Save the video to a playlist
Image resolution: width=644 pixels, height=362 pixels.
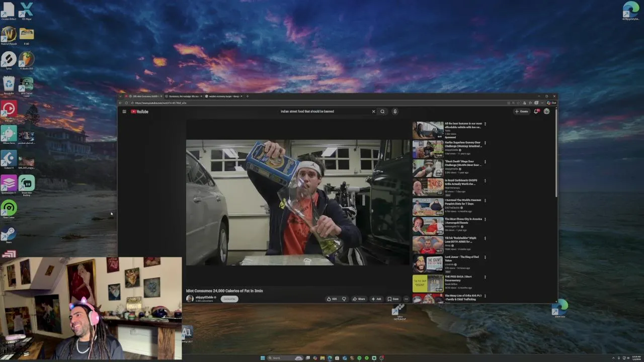coord(393,299)
